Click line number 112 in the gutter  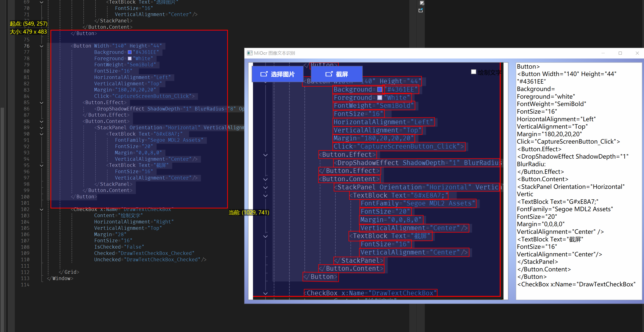coord(25,272)
